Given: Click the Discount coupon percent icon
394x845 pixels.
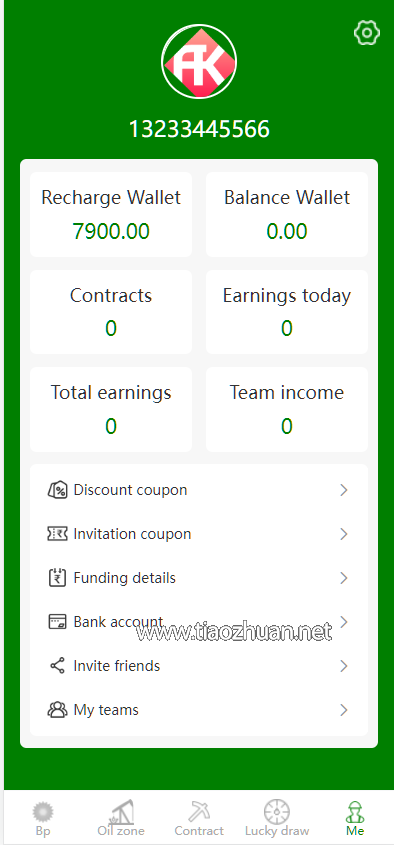Looking at the screenshot, I should (x=57, y=490).
